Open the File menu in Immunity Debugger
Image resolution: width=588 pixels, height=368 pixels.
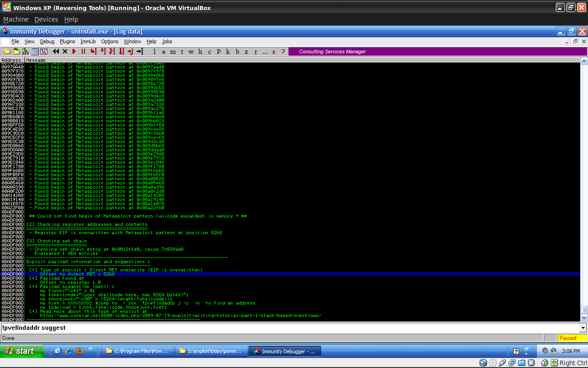point(15,41)
